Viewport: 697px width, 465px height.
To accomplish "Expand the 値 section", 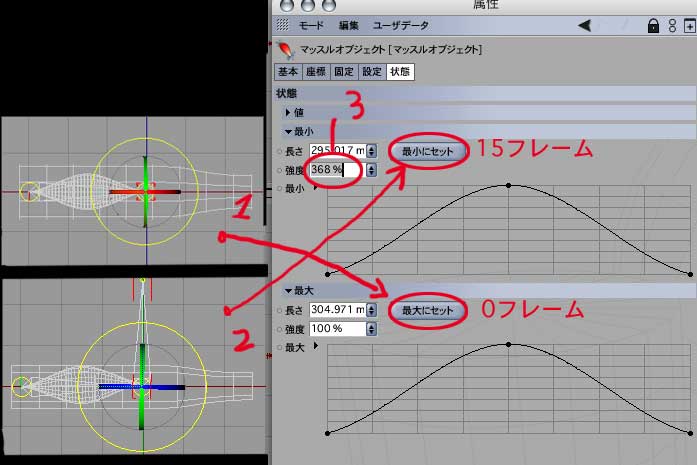I will coord(288,112).
